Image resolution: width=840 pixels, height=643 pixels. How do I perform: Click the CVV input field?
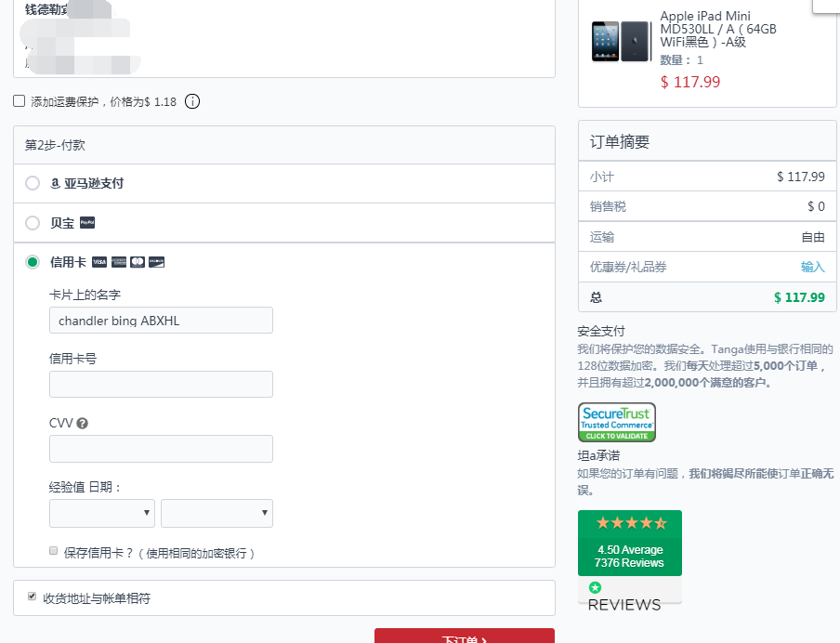click(162, 449)
